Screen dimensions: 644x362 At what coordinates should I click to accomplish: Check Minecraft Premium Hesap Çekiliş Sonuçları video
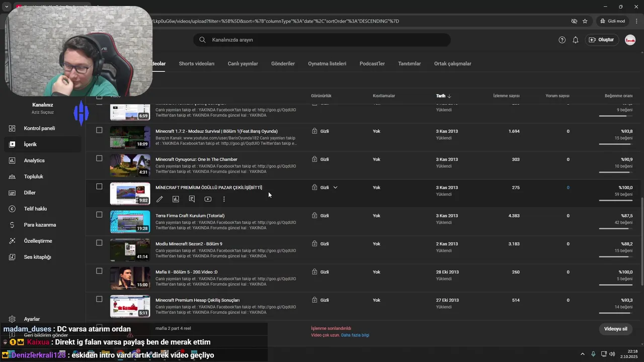point(99,299)
